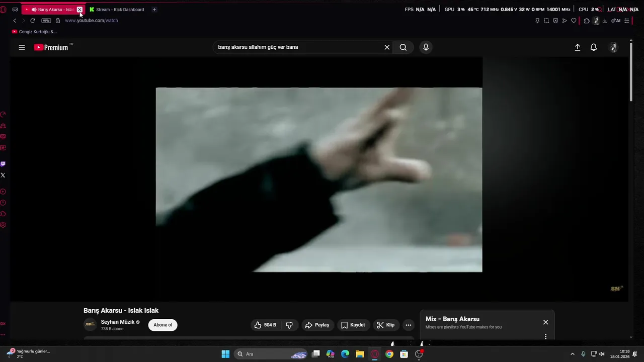Go back with browser back arrow
The height and width of the screenshot is (362, 644).
15,21
